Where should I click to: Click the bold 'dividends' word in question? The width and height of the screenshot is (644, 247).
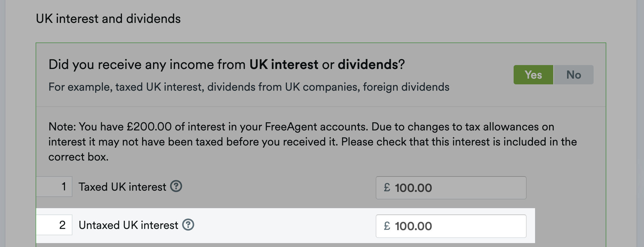(x=368, y=64)
